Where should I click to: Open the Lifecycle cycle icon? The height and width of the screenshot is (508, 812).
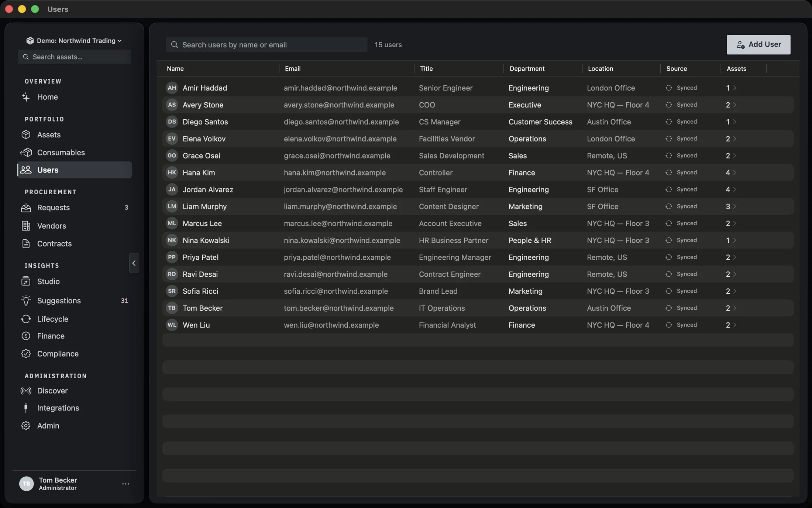pyautogui.click(x=26, y=319)
